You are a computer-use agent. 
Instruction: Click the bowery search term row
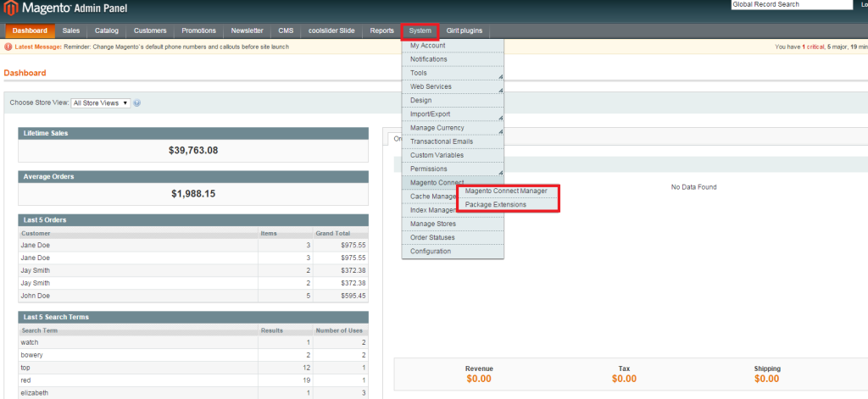[x=193, y=355]
